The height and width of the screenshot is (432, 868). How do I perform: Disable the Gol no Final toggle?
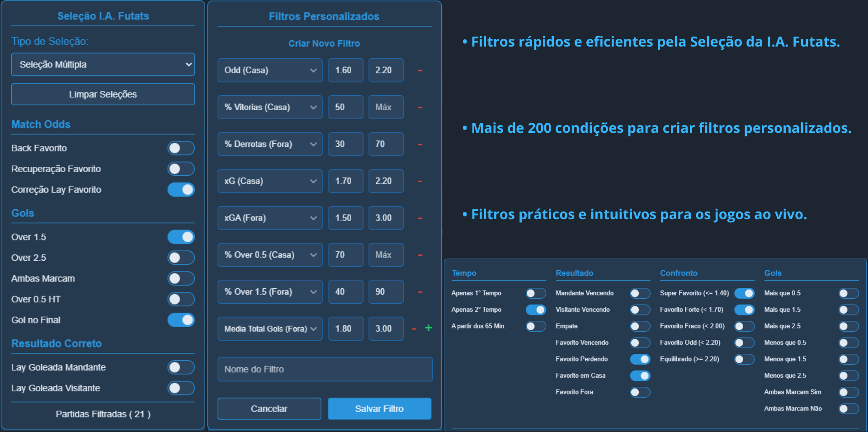[181, 320]
